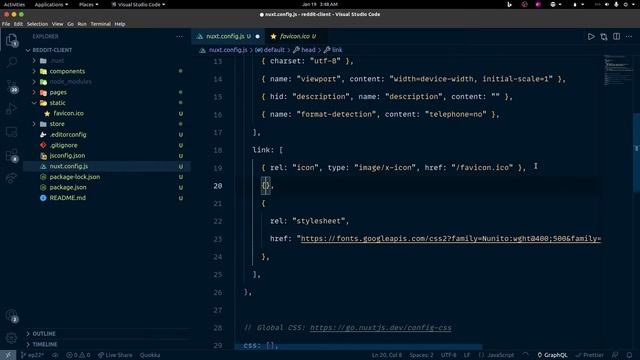Click the feedback icon in status bar
The width and height of the screenshot is (640, 360).
615,355
